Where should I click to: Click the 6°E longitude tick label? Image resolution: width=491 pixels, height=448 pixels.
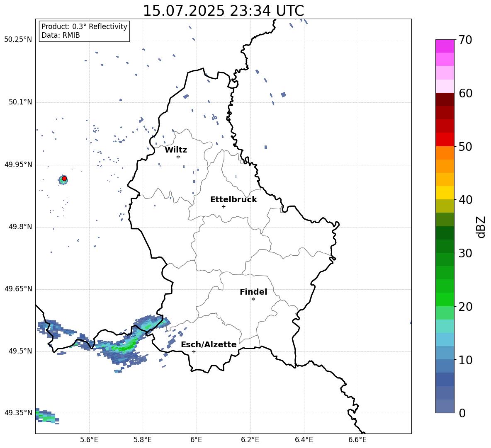click(x=196, y=440)
